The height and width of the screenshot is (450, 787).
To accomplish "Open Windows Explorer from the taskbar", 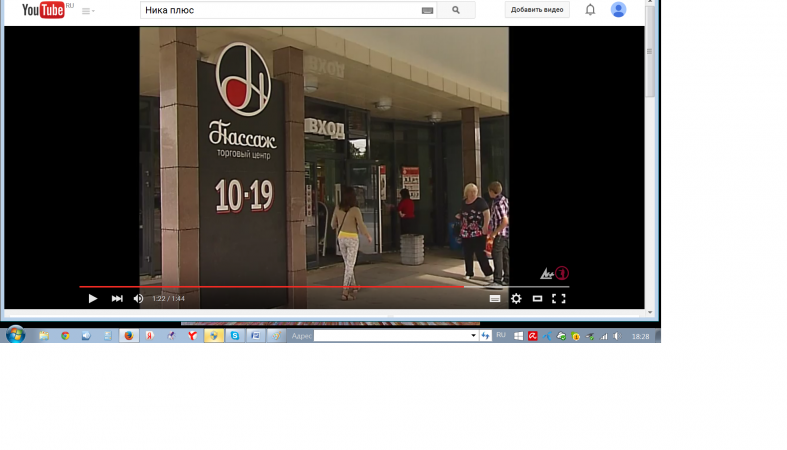I will point(44,336).
